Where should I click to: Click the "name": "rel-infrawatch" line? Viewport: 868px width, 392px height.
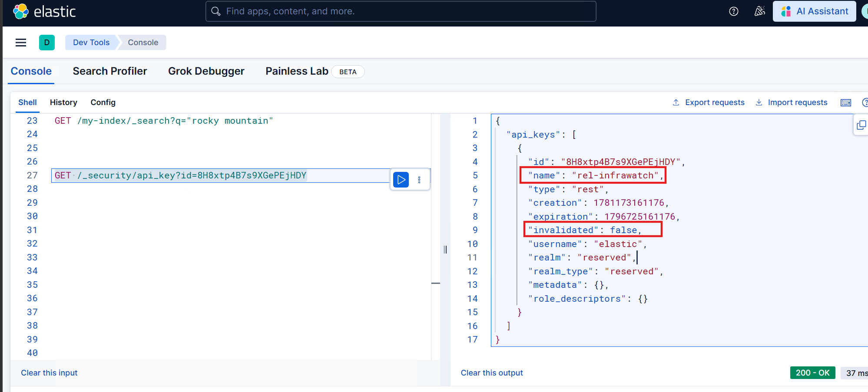(x=596, y=175)
